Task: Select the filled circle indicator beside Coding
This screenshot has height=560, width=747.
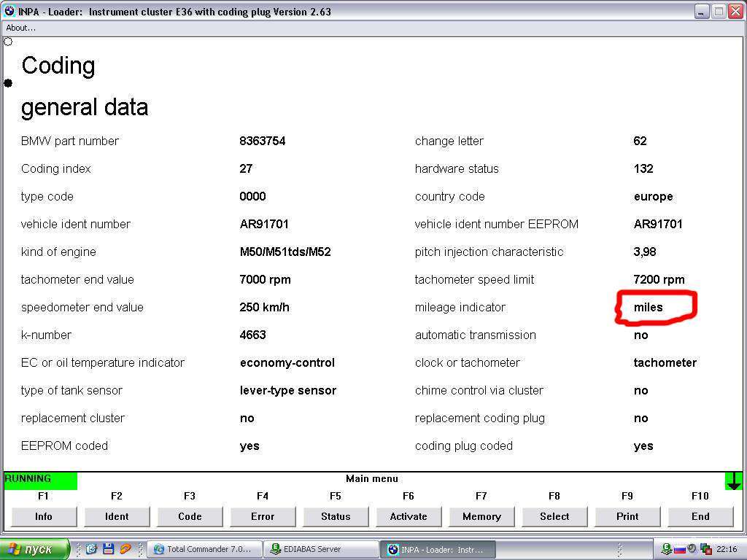Action: pos(8,83)
